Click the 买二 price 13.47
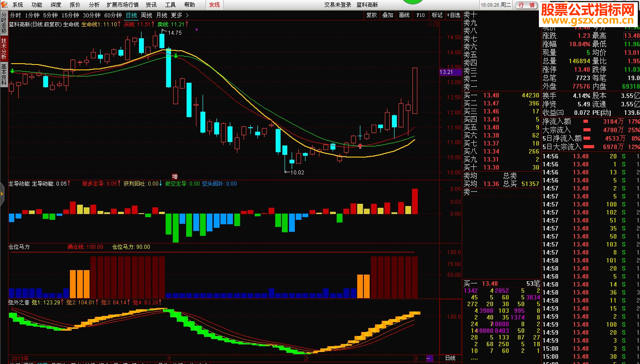The image size is (640, 364). point(491,103)
